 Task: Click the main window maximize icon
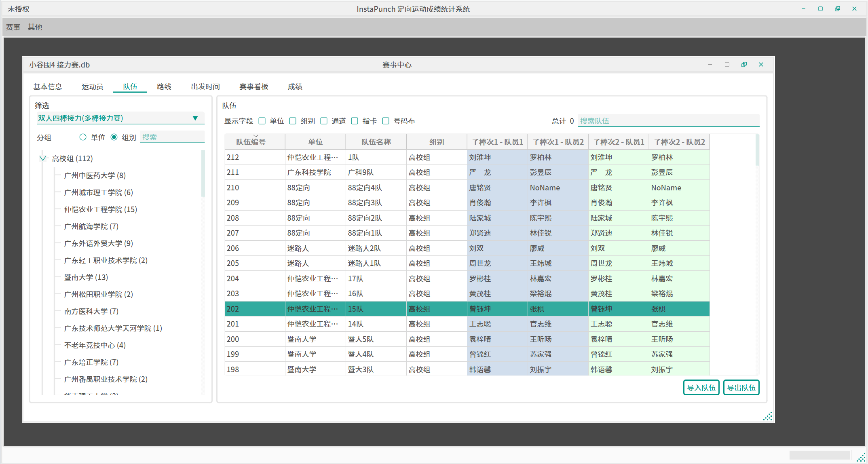tap(820, 9)
